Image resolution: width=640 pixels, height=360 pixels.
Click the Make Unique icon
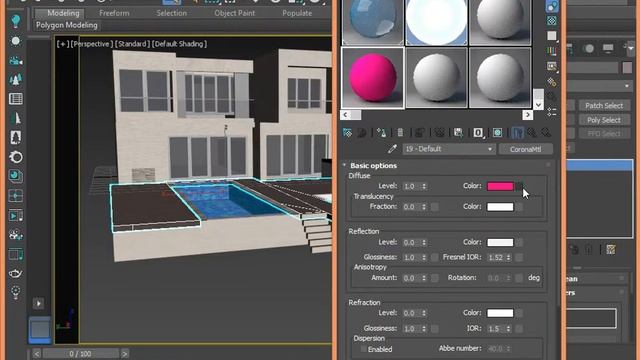click(x=439, y=133)
